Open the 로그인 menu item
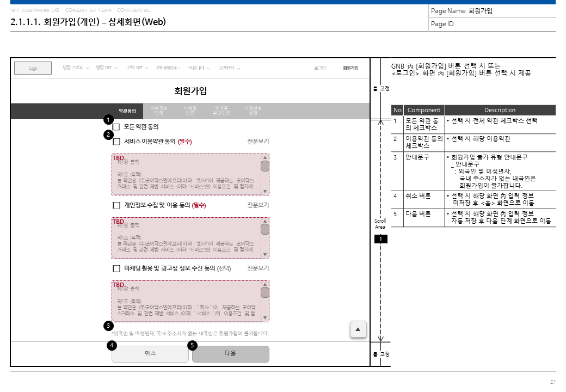Image resolution: width=566 pixels, height=392 pixels. (x=320, y=68)
